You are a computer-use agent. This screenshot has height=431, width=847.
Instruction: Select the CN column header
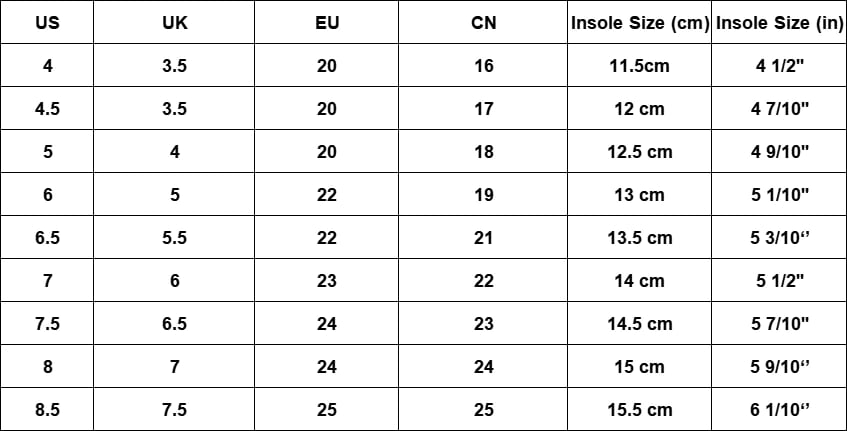483,23
